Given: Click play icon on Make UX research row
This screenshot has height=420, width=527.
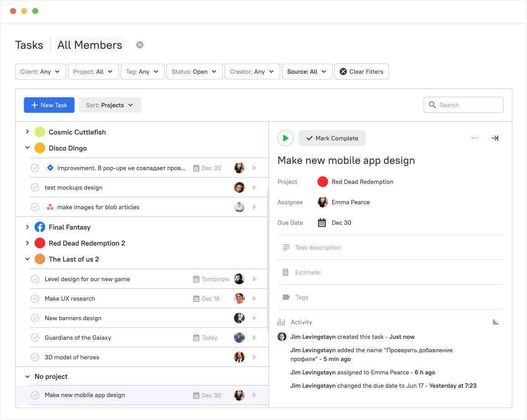Looking at the screenshot, I should coord(255,299).
